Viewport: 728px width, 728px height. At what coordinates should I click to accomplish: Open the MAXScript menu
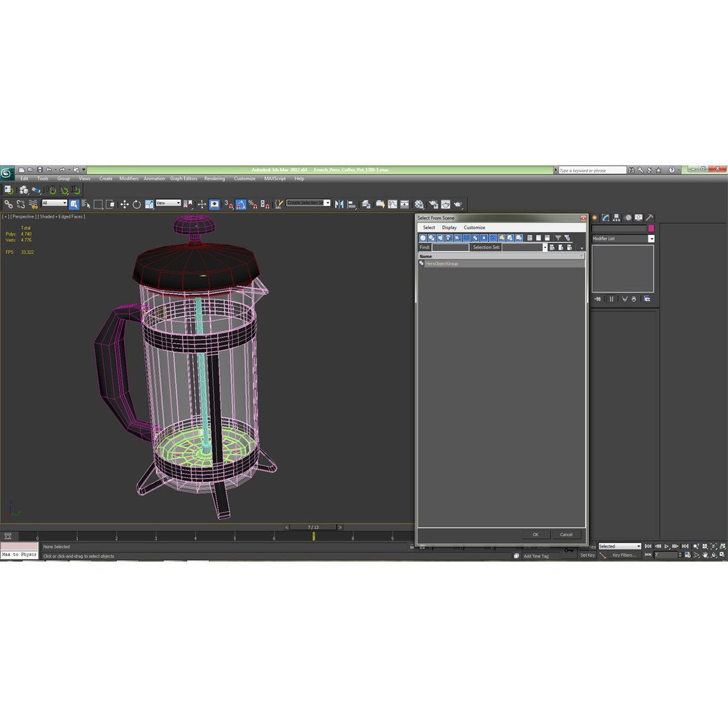click(275, 179)
